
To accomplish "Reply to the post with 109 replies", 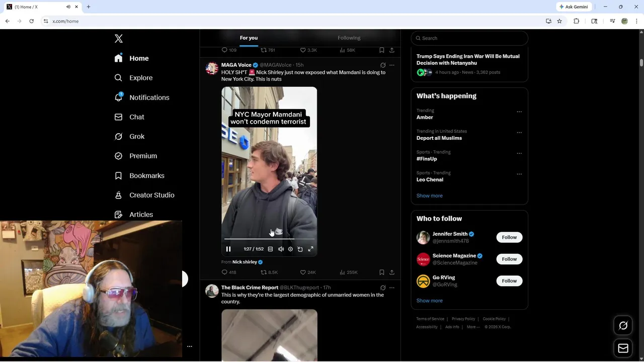I will click(229, 50).
